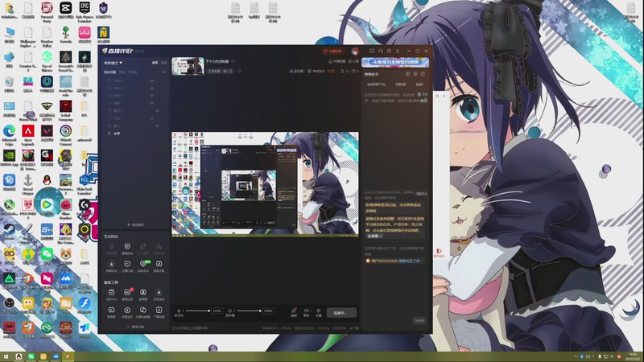Viewport: 644px width, 362px height.
Task: Click the Windows Start button on taskbar
Action: [6, 356]
